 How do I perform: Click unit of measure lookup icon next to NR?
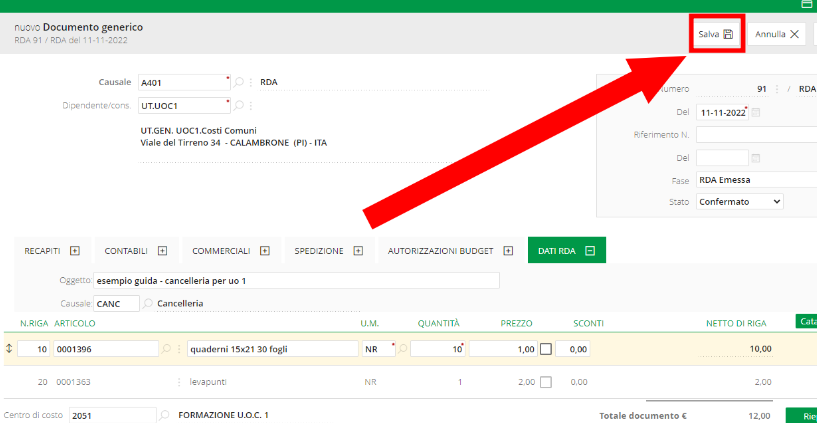403,349
